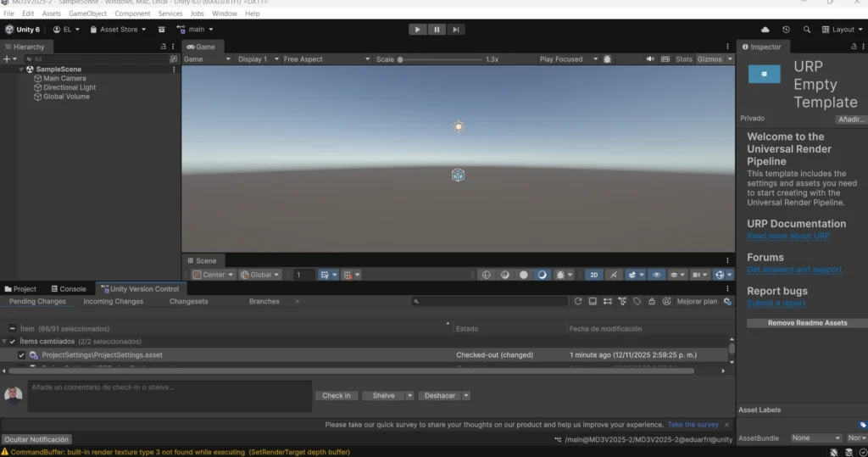
Task: Open the Component menu
Action: pos(132,14)
